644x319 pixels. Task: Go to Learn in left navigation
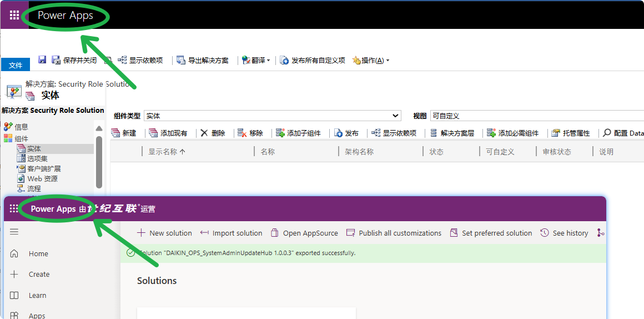[x=37, y=296]
